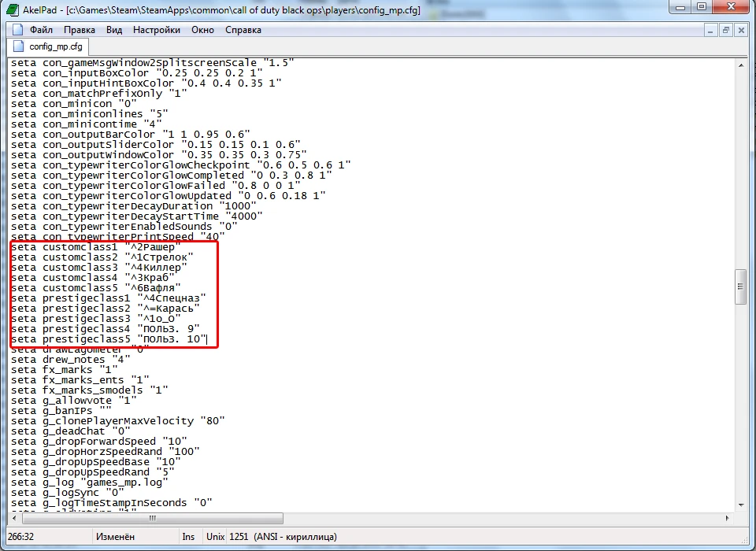756x551 pixels.
Task: Click line seta prestigeclass3 "^1o_O"
Action: (96, 319)
